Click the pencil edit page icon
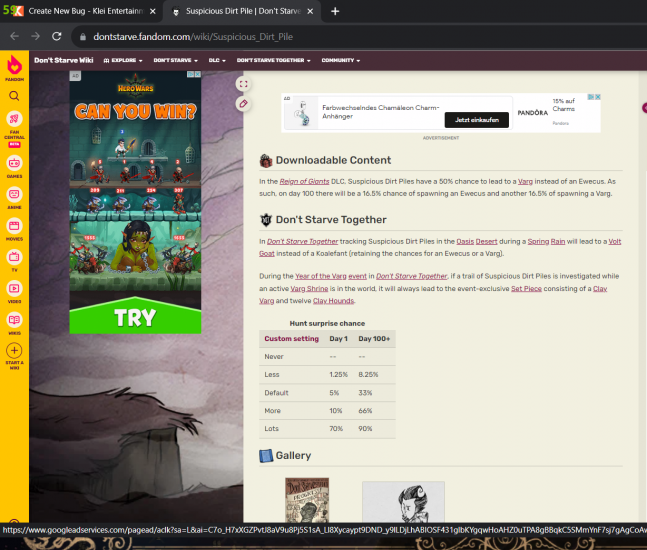Image resolution: width=647 pixels, height=550 pixels. [243, 104]
